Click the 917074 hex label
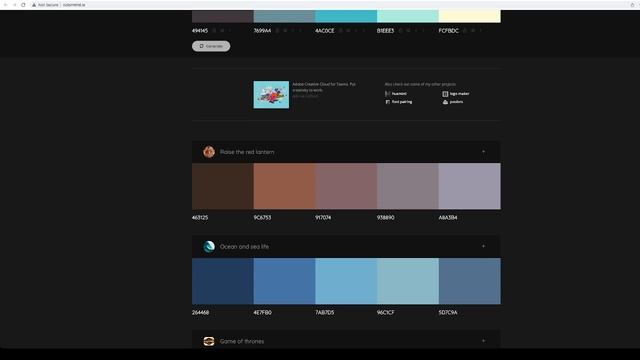The width and height of the screenshot is (640, 360). 323,218
